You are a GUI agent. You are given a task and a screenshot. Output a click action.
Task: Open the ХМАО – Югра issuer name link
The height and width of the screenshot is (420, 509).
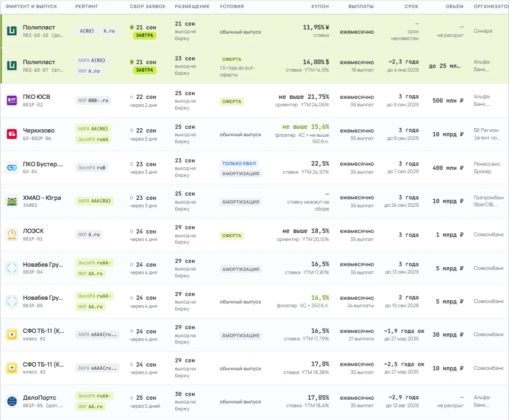coord(42,198)
